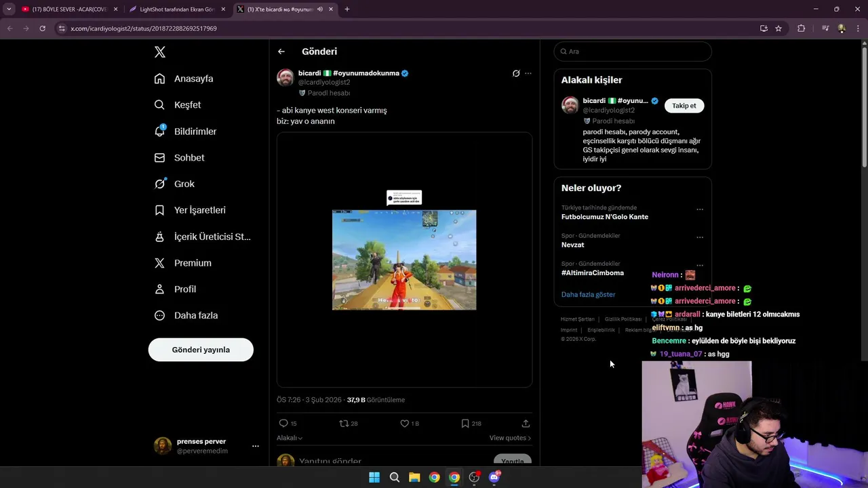868x488 pixels.
Task: Open Windows taskbar search
Action: (394, 477)
